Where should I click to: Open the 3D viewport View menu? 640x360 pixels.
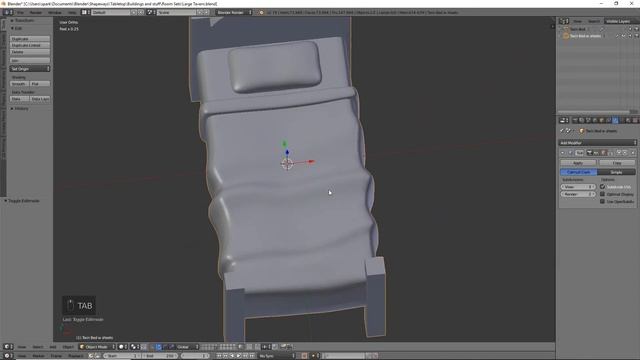22,347
